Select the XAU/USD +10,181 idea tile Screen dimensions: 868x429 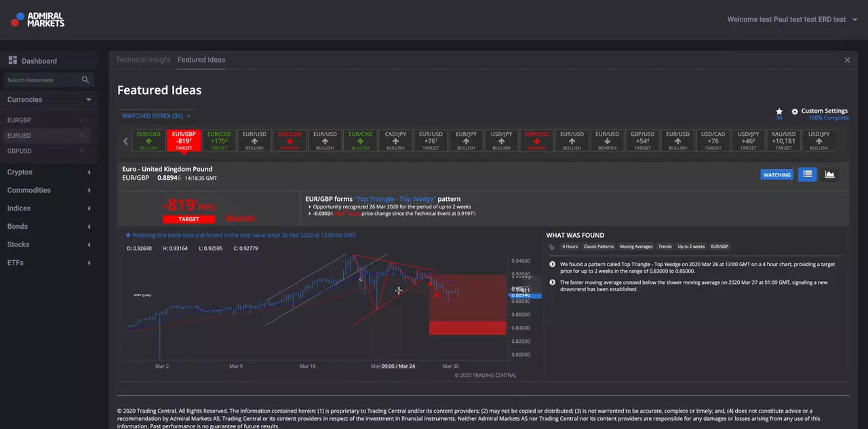point(783,141)
